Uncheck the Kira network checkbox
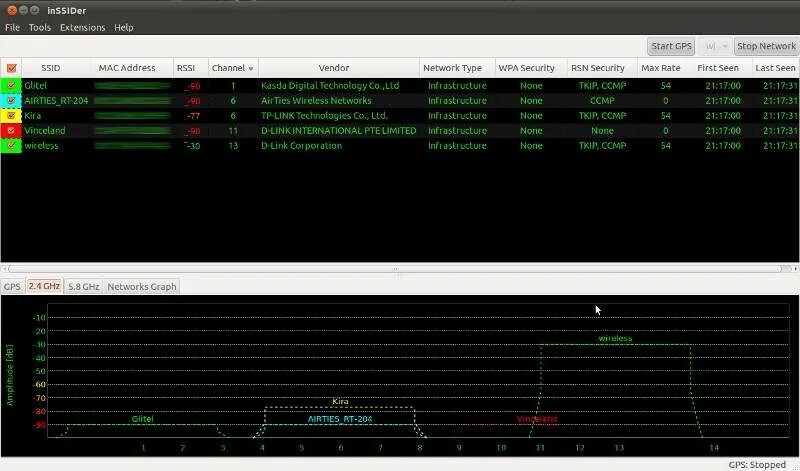Screen dimensions: 800x471 pos(11,115)
